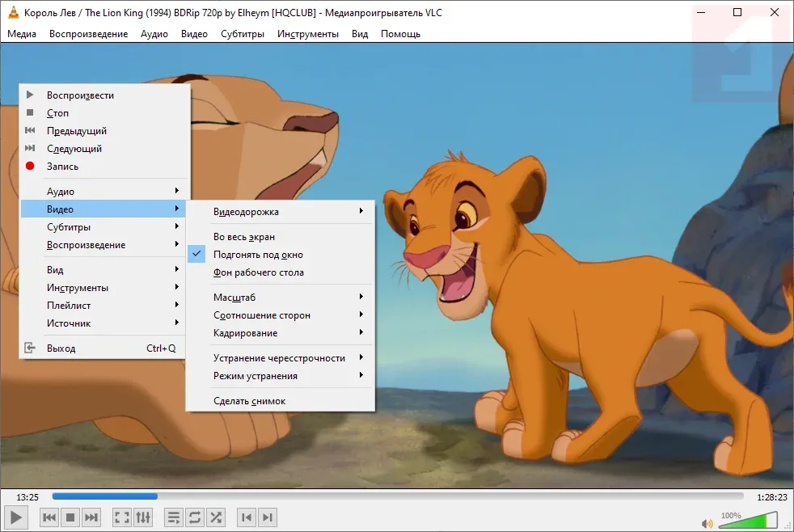This screenshot has width=794, height=532.
Task: Choose Стоп in context menu
Action: (104, 113)
